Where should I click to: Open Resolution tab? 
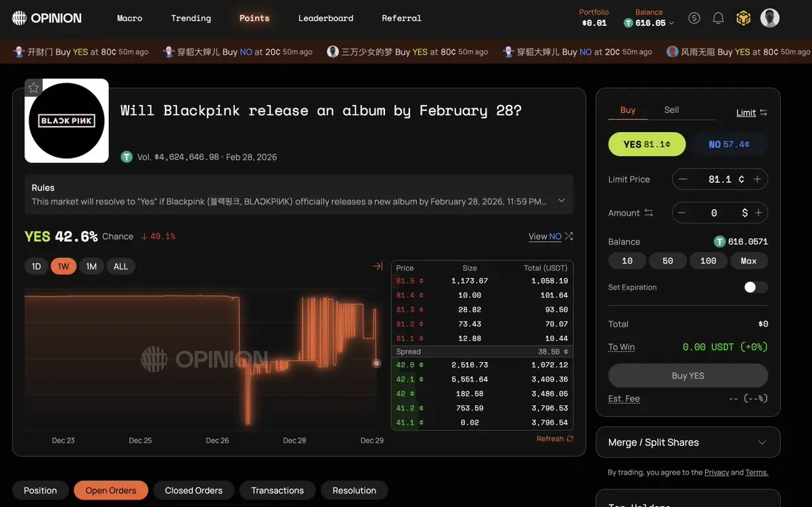[x=354, y=490]
